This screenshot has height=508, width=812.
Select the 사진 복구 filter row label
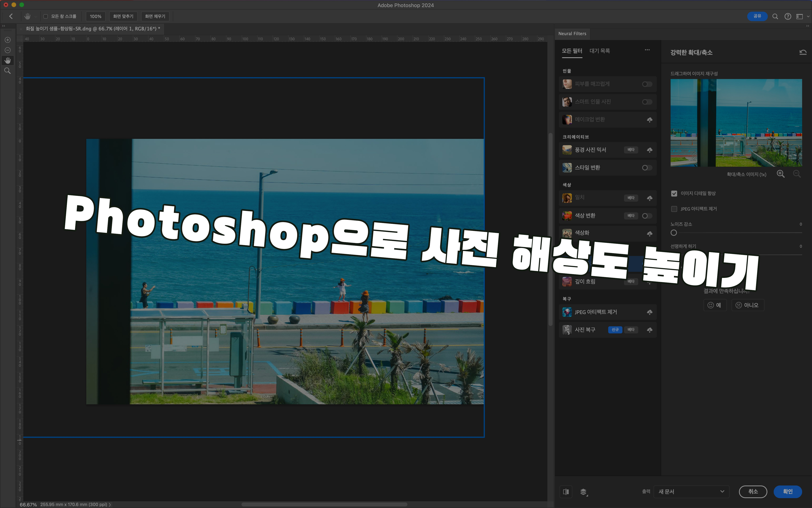pyautogui.click(x=585, y=330)
